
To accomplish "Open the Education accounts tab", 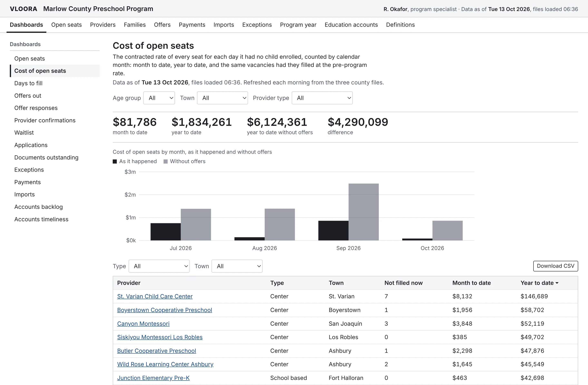I will coord(351,25).
